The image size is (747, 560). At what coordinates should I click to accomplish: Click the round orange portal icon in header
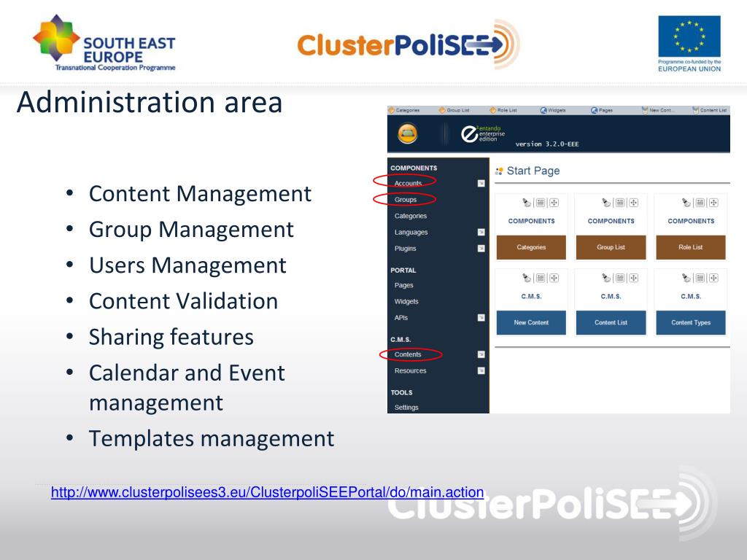click(407, 133)
